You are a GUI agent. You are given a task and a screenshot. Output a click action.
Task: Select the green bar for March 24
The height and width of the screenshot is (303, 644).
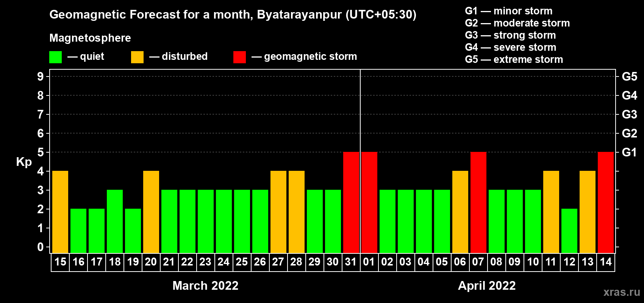[x=224, y=221]
